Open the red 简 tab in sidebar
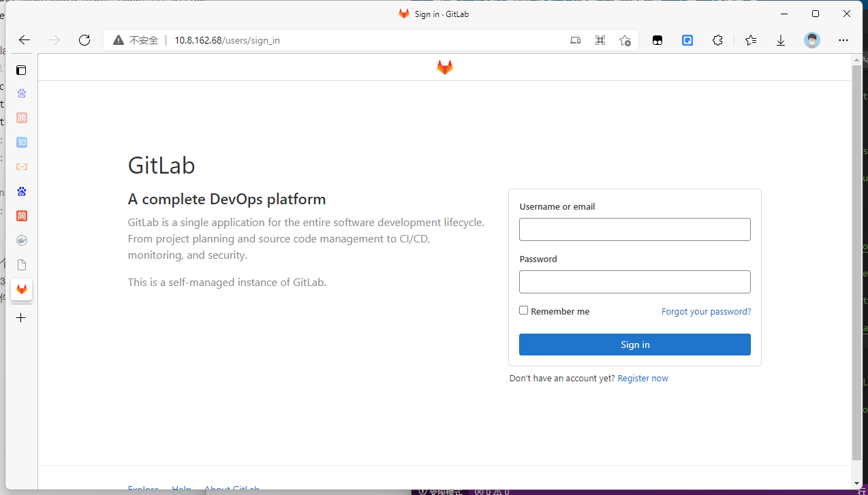This screenshot has height=495, width=868. (x=22, y=216)
